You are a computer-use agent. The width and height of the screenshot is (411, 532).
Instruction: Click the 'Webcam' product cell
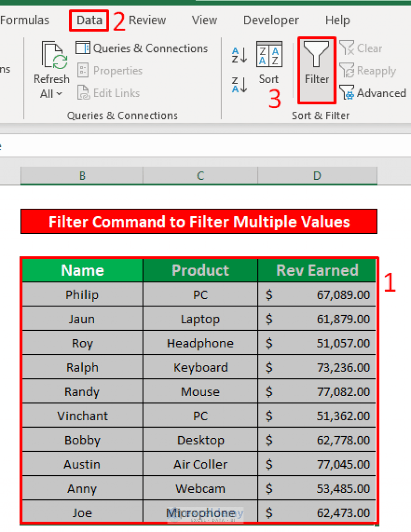tap(200, 488)
